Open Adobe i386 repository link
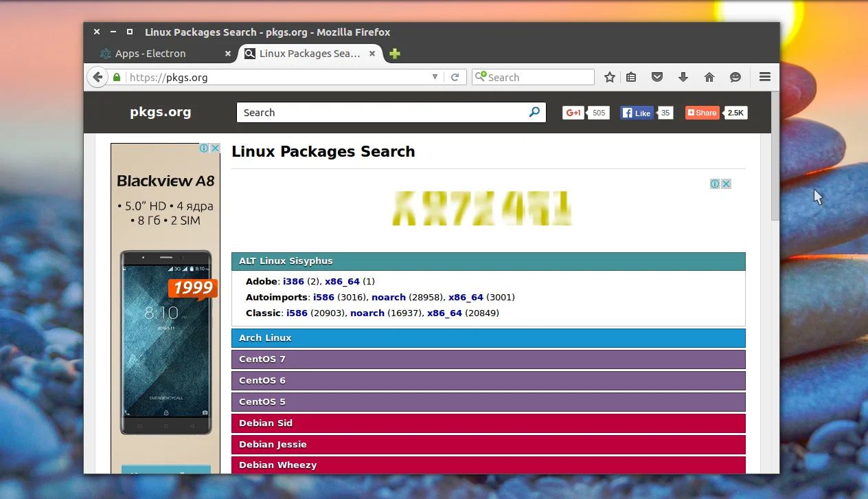 293,281
